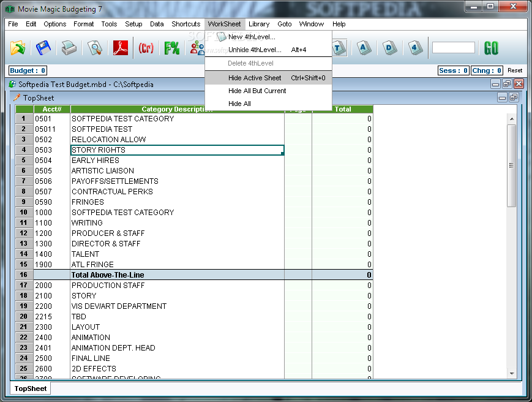The width and height of the screenshot is (532, 402).
Task: Click the green GO button
Action: [x=491, y=48]
